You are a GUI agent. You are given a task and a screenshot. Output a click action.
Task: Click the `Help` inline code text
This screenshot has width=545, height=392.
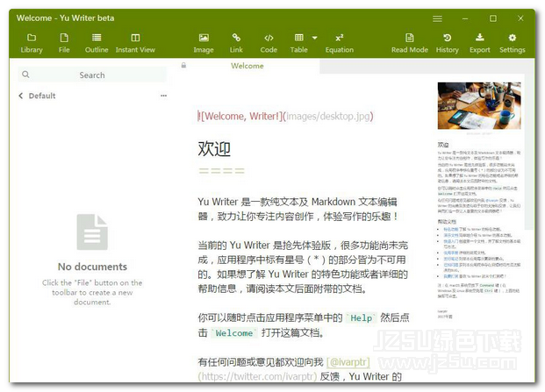click(x=361, y=318)
